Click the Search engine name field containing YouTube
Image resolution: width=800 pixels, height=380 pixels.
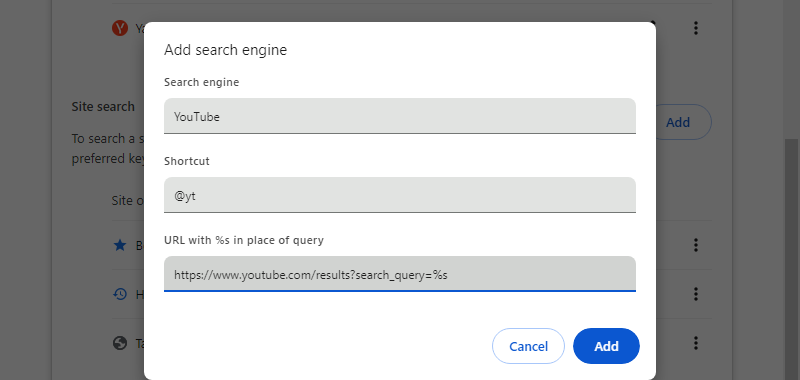tap(399, 116)
